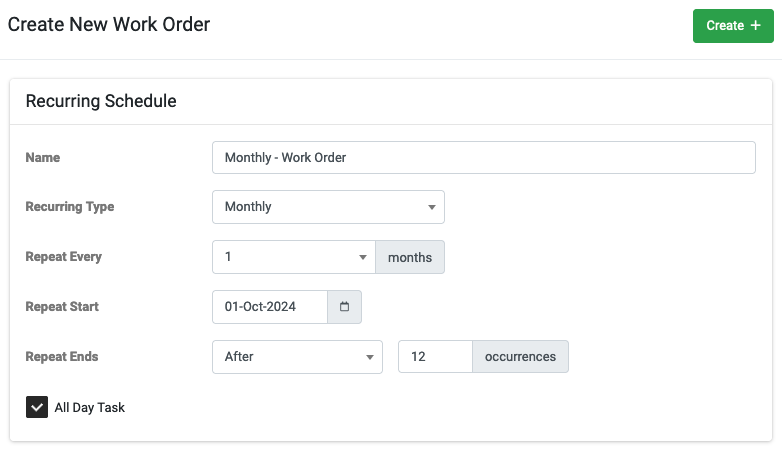This screenshot has height=455, width=782.
Task: Open the calendar picker for Repeat Start
Action: coord(344,307)
